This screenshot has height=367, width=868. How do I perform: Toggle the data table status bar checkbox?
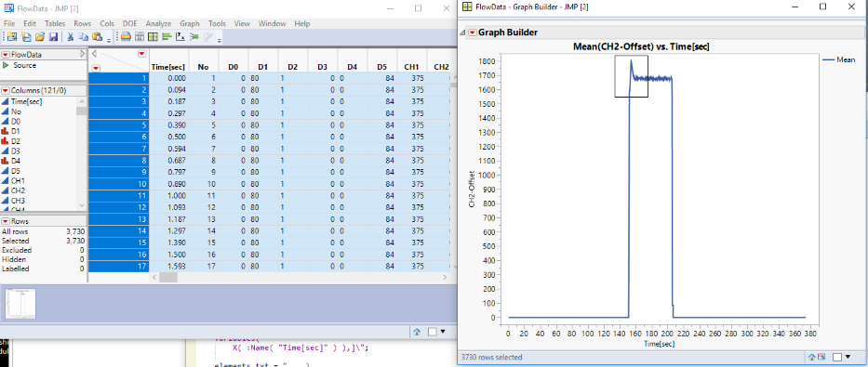click(x=433, y=332)
